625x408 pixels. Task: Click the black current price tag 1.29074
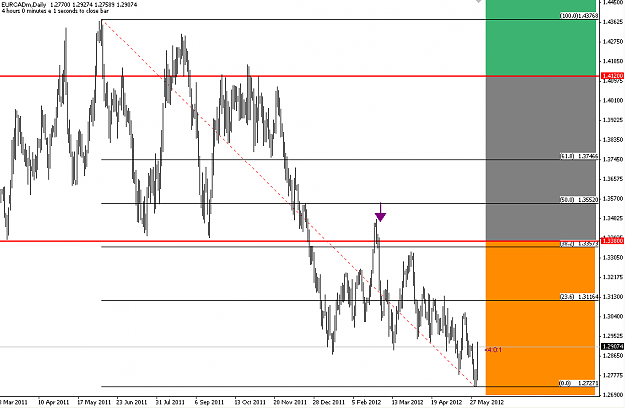coord(612,347)
